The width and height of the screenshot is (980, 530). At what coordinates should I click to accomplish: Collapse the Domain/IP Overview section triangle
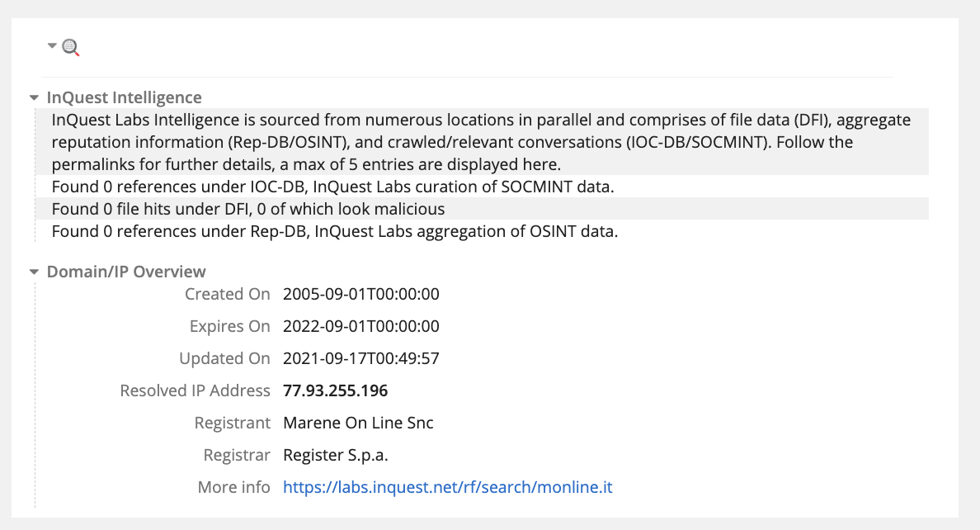coord(34,272)
